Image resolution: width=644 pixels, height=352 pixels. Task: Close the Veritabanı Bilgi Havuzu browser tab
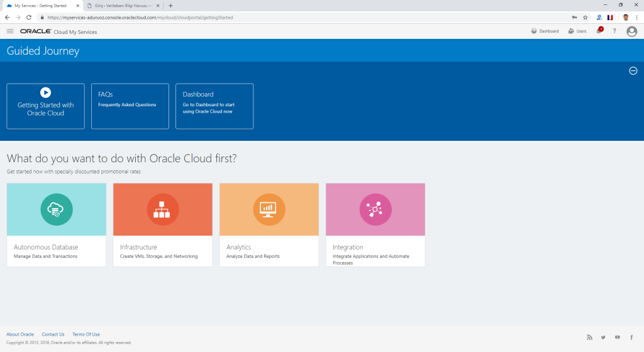point(158,6)
